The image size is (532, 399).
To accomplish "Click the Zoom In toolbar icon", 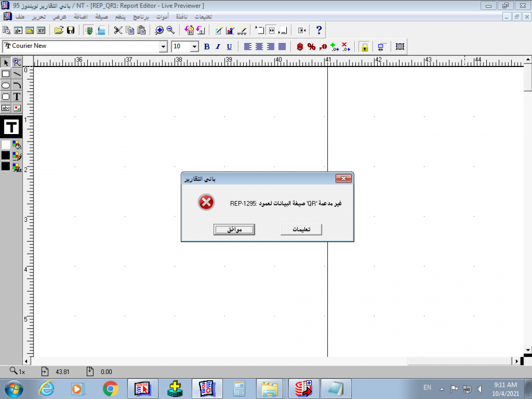I will pos(159,30).
